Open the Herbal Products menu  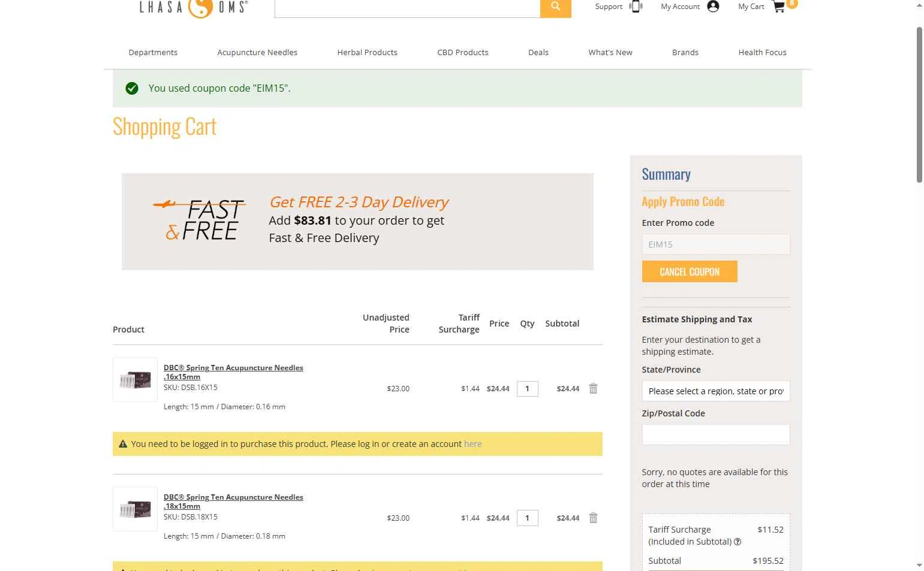point(367,52)
